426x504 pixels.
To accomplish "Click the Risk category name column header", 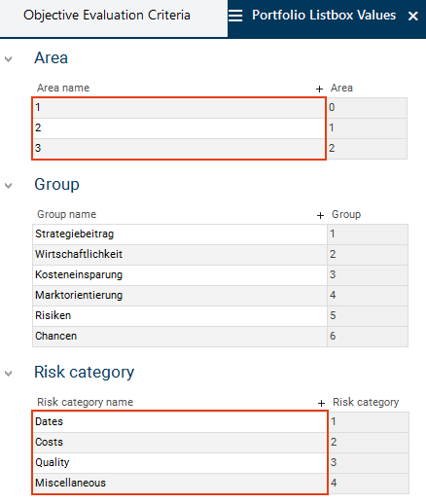I will tap(86, 402).
